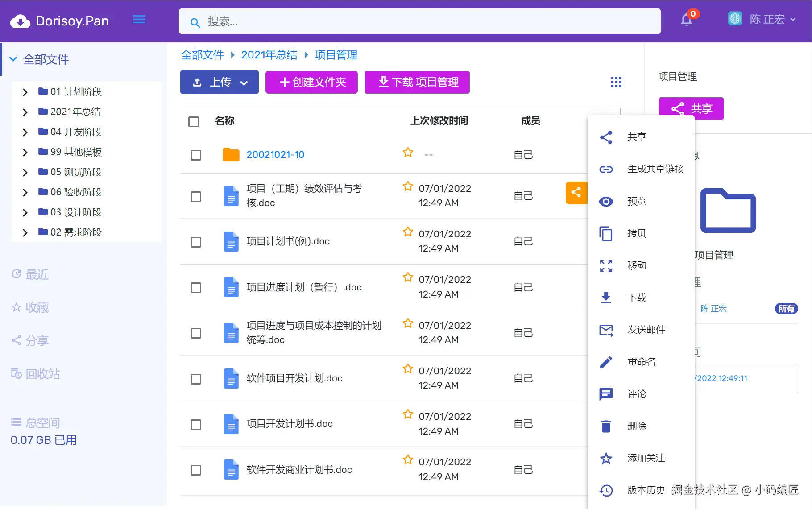This screenshot has width=812, height=509.
Task: Go to 2021年总结 in the breadcrumb
Action: click(269, 55)
